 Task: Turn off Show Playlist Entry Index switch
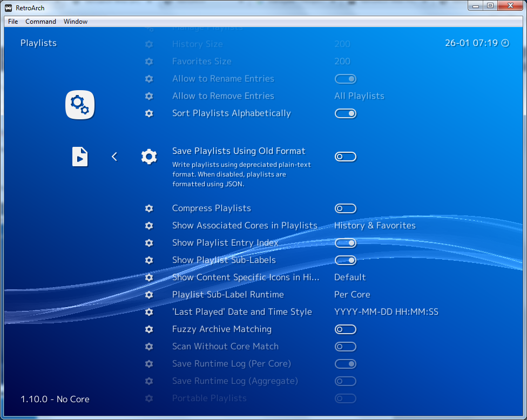coord(346,243)
